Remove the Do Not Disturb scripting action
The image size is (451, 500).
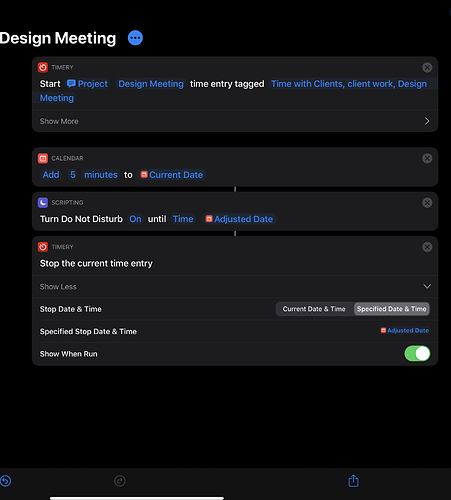427,203
